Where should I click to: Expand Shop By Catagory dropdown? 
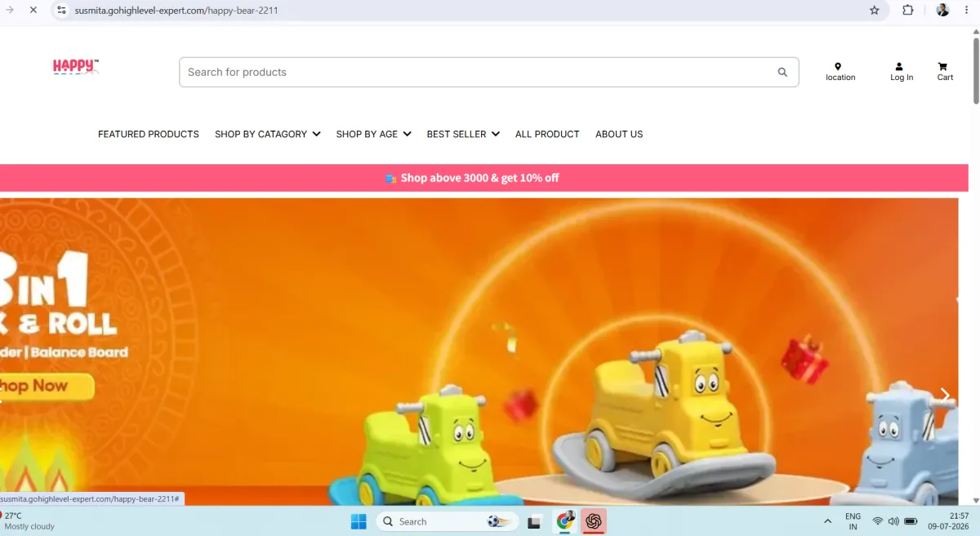[x=268, y=134]
